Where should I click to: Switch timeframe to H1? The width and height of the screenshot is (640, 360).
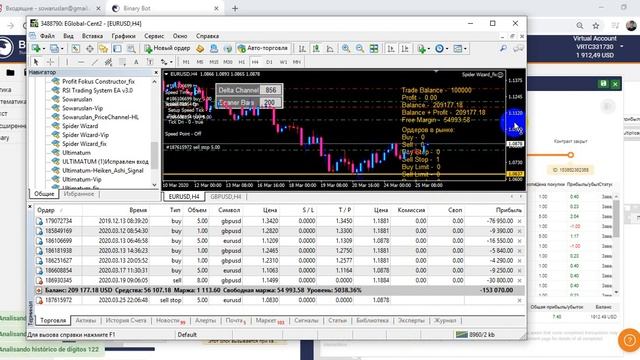click(x=242, y=62)
